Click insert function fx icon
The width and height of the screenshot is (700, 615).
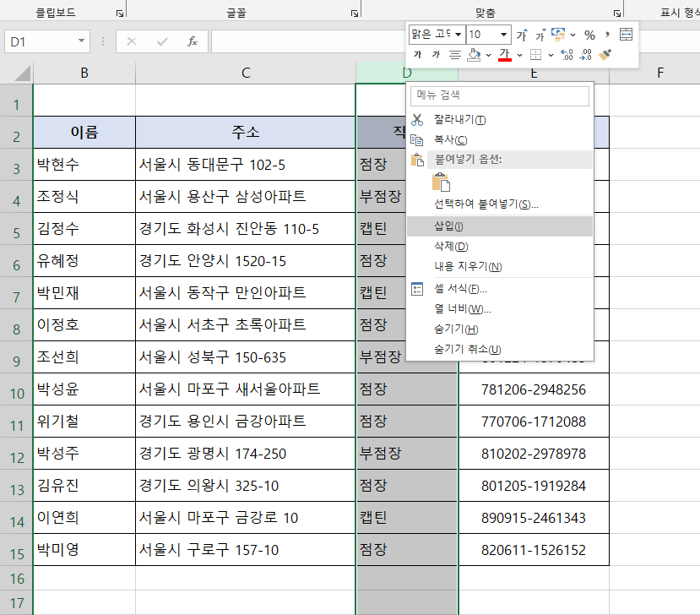pos(193,41)
